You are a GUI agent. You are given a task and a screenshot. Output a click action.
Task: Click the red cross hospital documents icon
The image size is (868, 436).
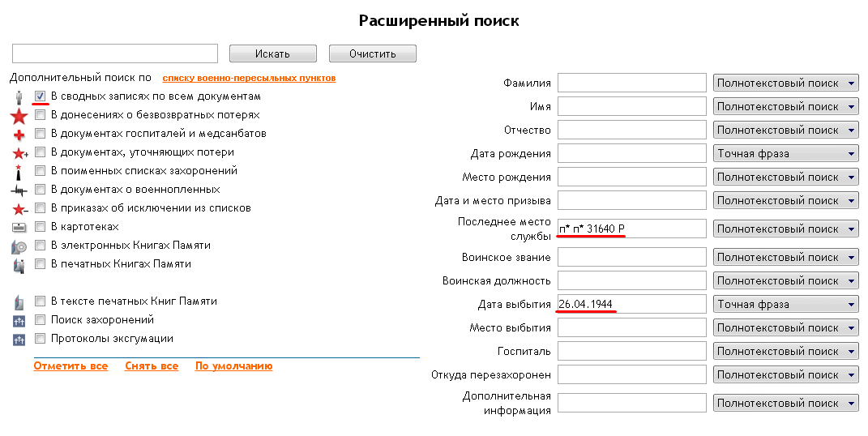point(19,135)
